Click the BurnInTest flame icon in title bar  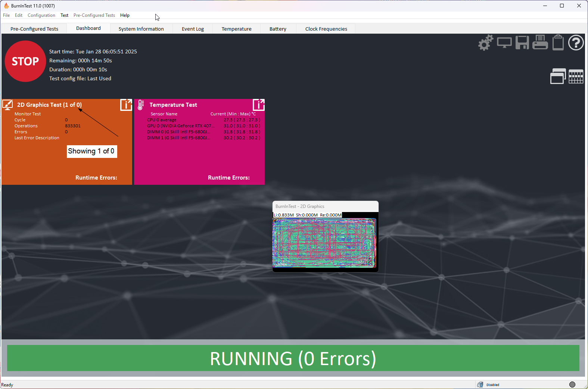point(6,6)
